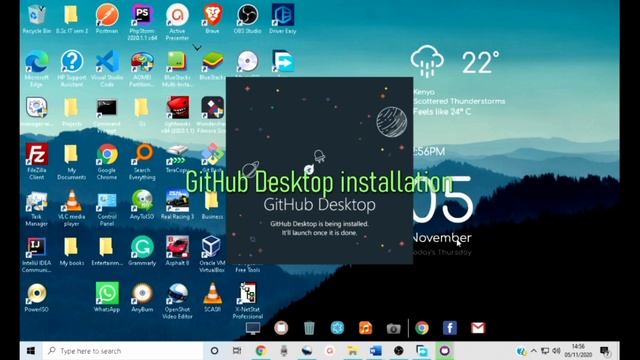Launch the FileZilla Client shortcut
640x360 pixels.
37,161
